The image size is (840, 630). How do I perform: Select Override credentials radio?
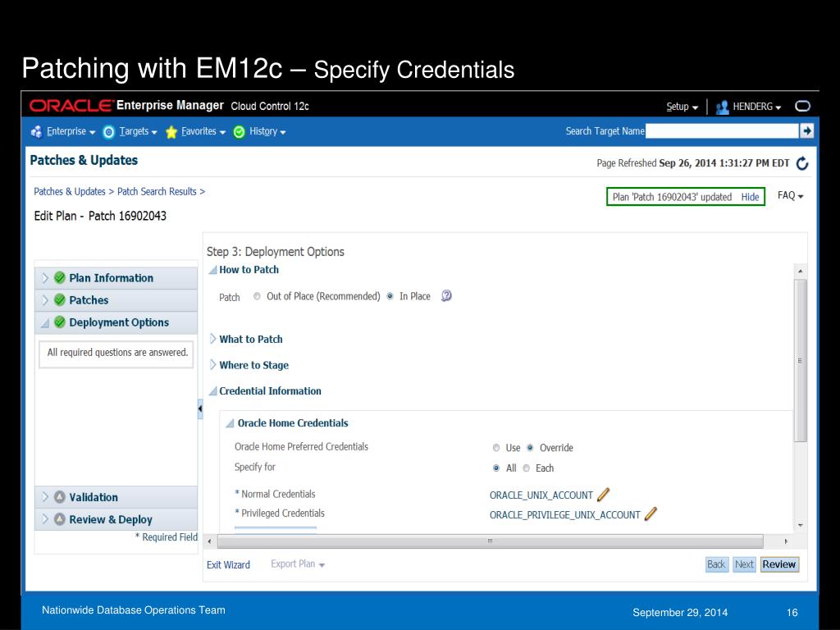click(530, 448)
